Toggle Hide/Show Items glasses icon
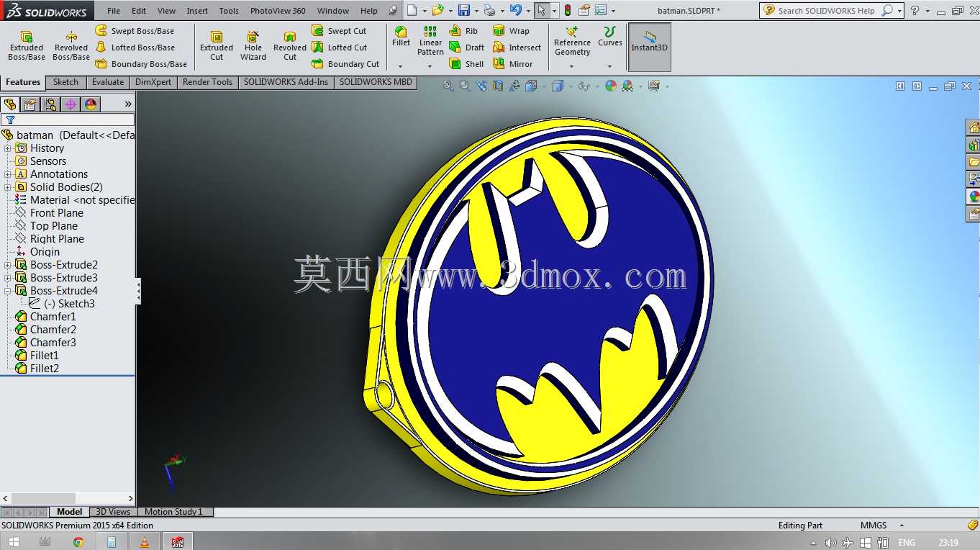Screen dimensions: 980x550 (584, 86)
